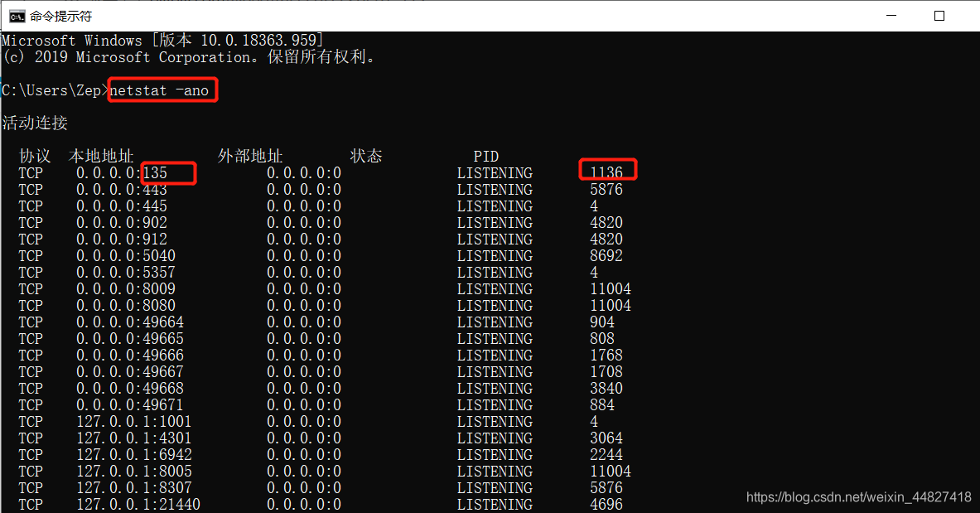Click local address 0.0.0.0:5040

[x=126, y=256]
